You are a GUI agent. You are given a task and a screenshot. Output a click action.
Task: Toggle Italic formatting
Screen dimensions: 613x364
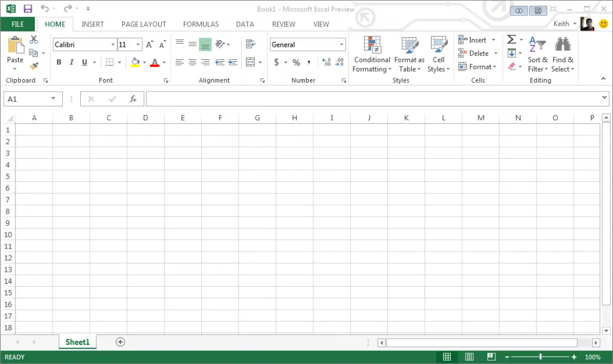(72, 62)
